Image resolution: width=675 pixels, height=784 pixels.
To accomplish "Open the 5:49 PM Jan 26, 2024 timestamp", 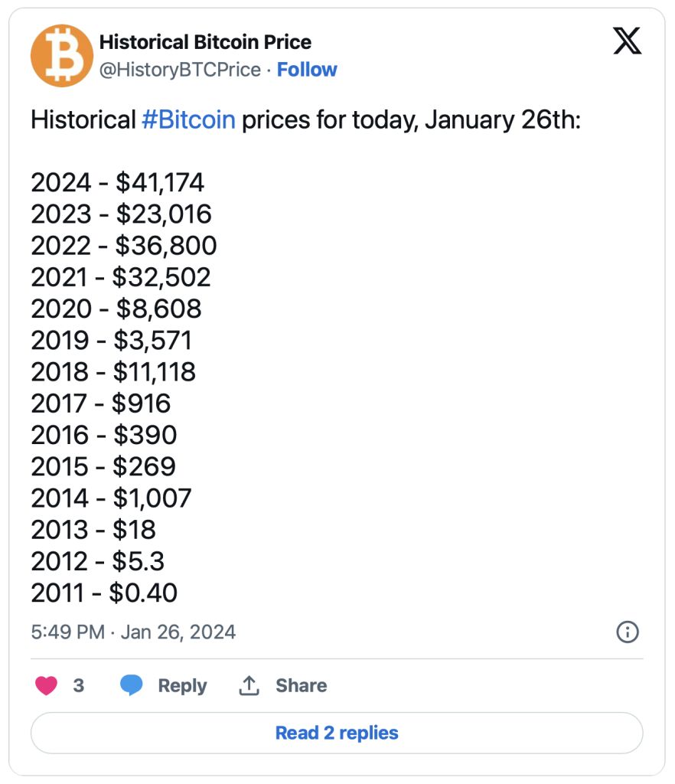I will pyautogui.click(x=133, y=632).
